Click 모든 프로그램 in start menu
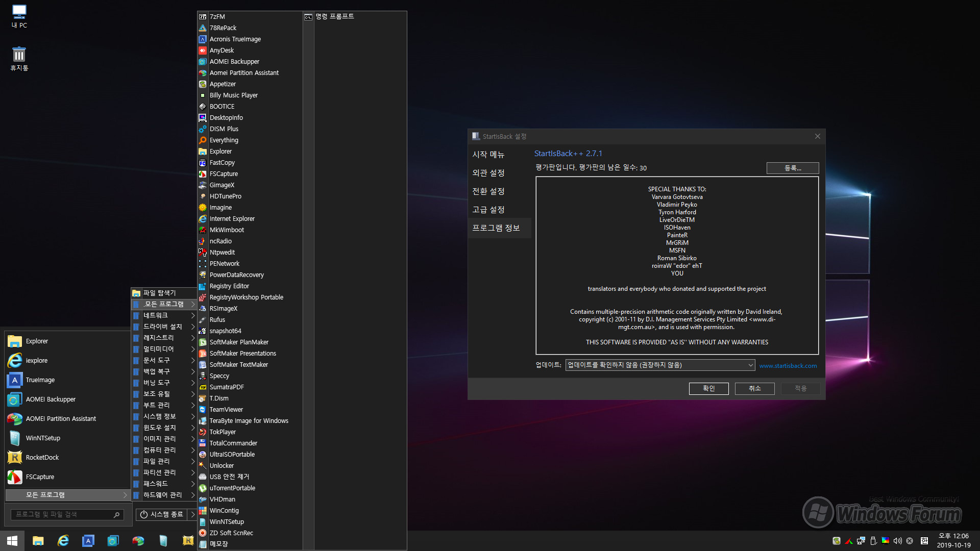Screen dimensions: 980x551 67,495
